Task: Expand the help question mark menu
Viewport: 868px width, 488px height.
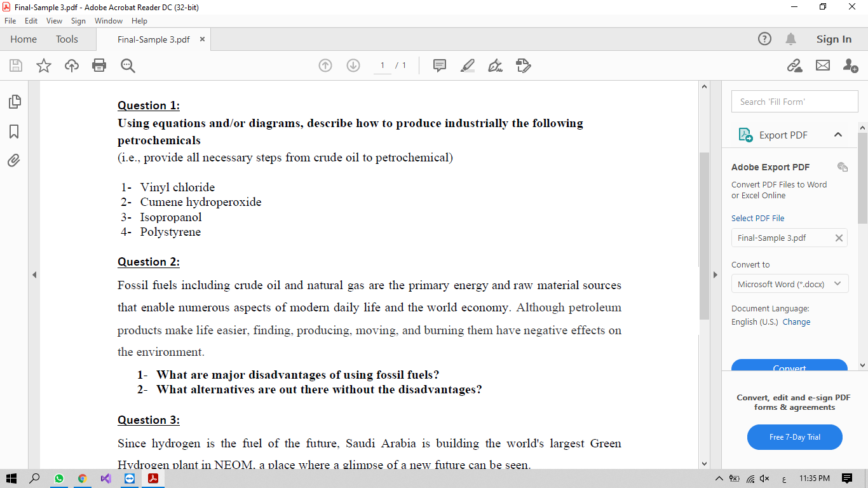Action: point(764,39)
